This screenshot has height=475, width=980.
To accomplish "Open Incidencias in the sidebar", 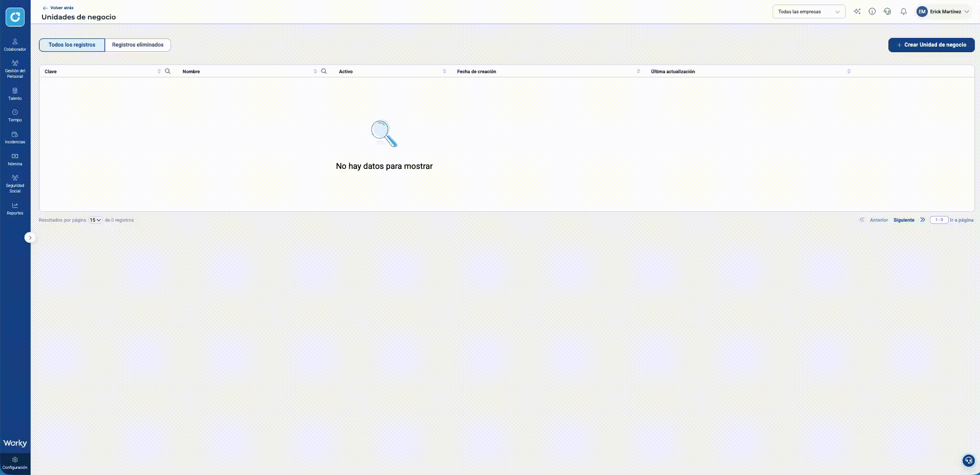I will [15, 138].
